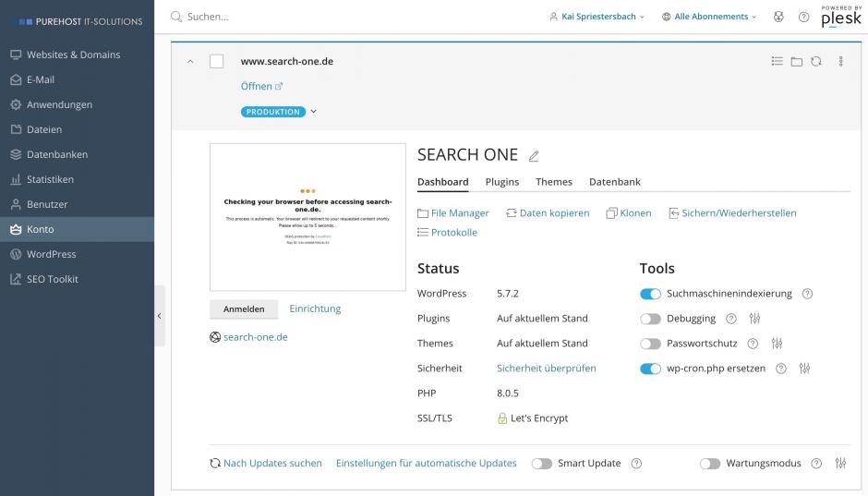Screen dimensions: 868x496
Task: Disable the Suchmaschinenindexierung toggle
Action: (x=650, y=294)
